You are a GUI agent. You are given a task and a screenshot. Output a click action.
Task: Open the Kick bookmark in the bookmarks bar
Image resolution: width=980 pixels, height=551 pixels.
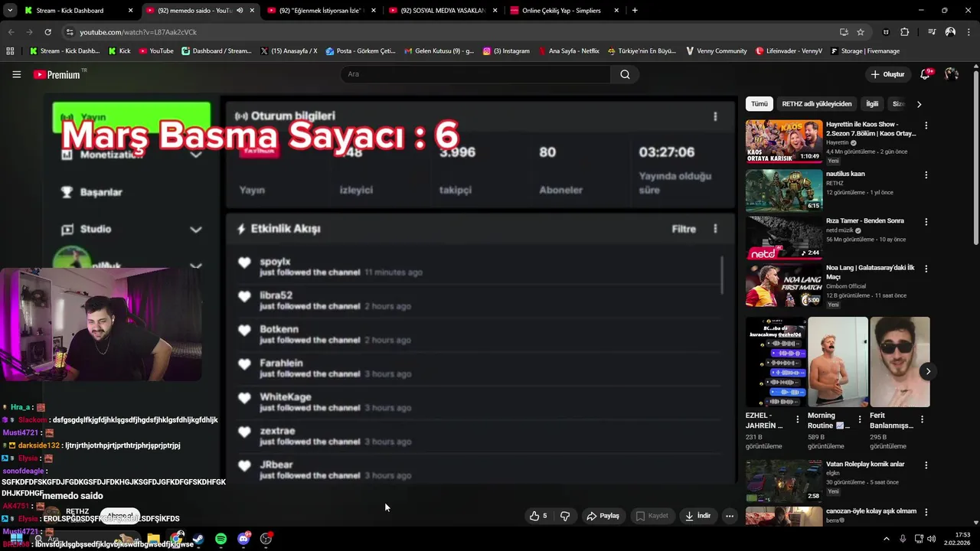tap(119, 51)
